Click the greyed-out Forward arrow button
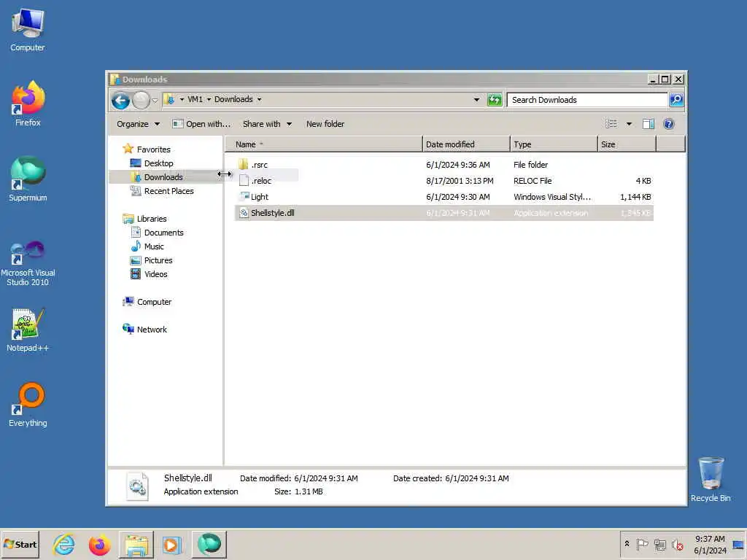747x560 pixels. (141, 101)
